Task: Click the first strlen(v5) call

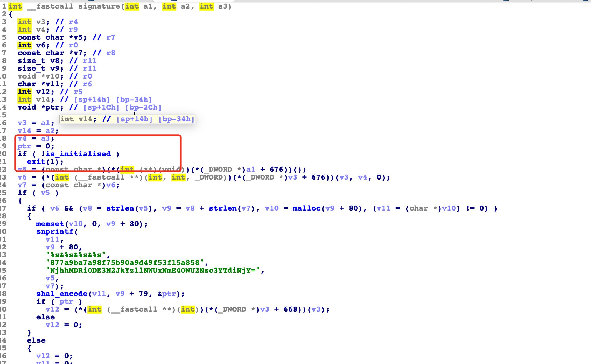Action: pyautogui.click(x=120, y=208)
